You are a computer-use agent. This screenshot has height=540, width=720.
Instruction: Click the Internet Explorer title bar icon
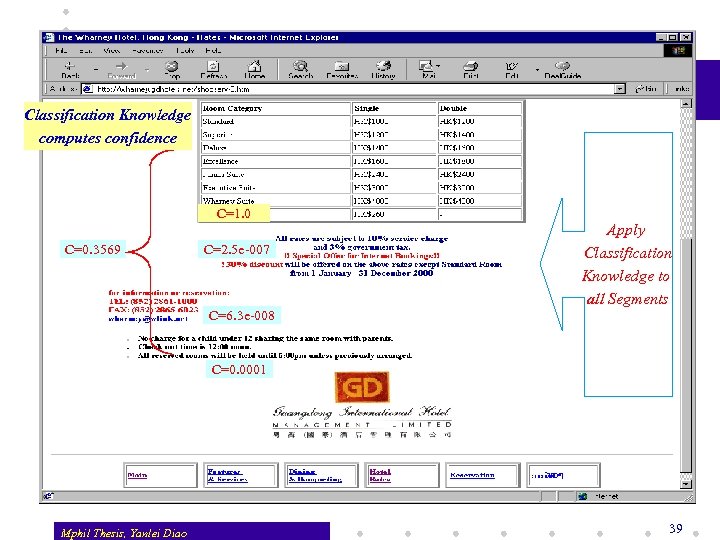click(49, 38)
